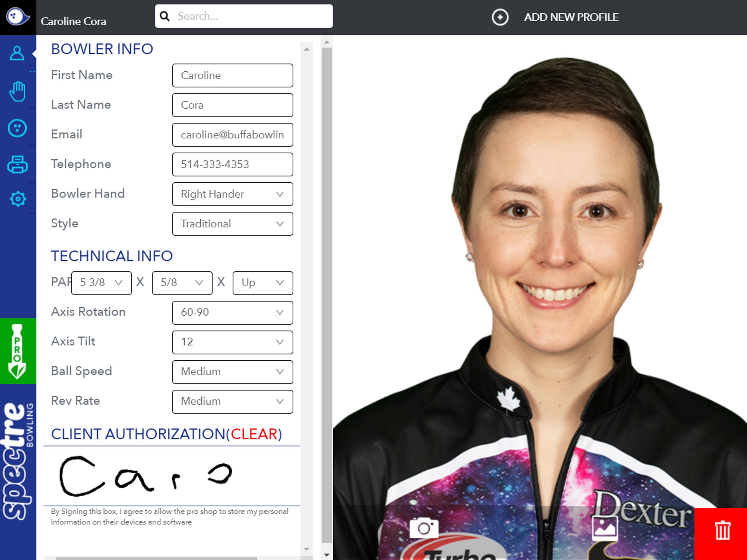Open the hand measurements sidebar icon
This screenshot has width=747, height=560.
click(x=17, y=91)
